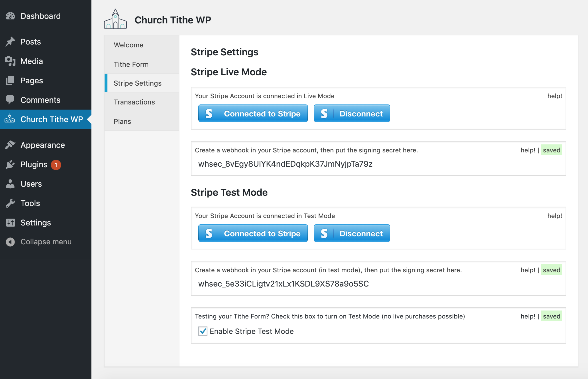Enable Stripe Test Mode checkbox
The height and width of the screenshot is (379, 588).
point(203,331)
